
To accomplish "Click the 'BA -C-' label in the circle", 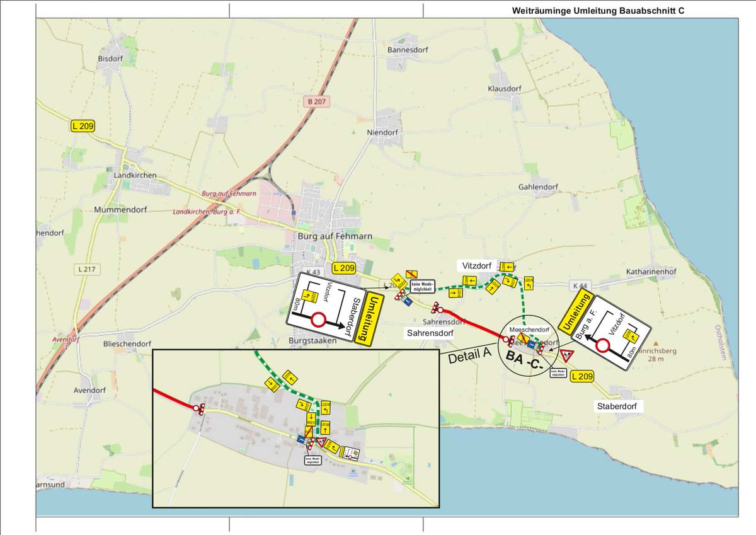I will tap(524, 360).
